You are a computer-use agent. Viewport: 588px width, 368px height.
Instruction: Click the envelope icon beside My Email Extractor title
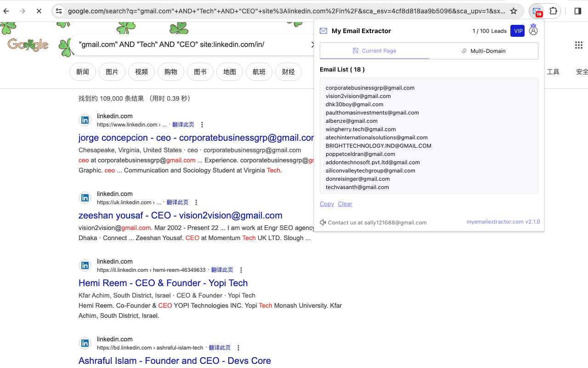point(323,31)
